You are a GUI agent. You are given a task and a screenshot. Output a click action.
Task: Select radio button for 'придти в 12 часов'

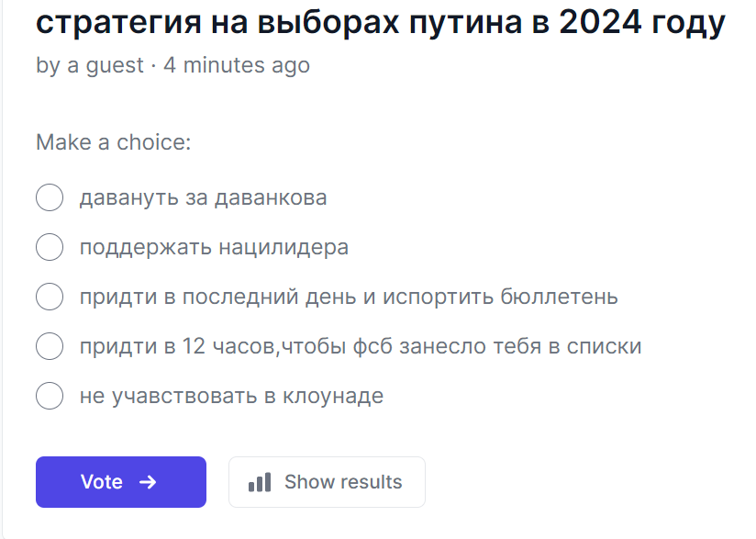(x=50, y=346)
